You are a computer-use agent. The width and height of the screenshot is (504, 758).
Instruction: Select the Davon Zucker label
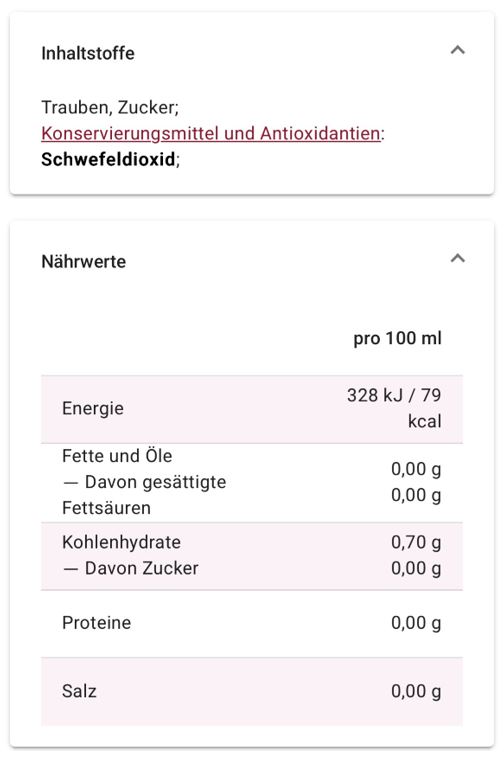pos(130,568)
